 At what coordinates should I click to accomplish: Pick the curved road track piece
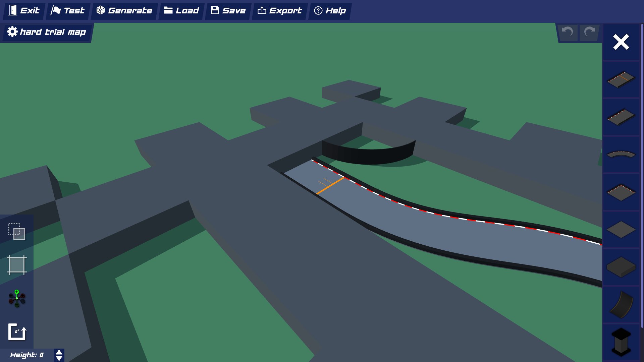(x=621, y=155)
